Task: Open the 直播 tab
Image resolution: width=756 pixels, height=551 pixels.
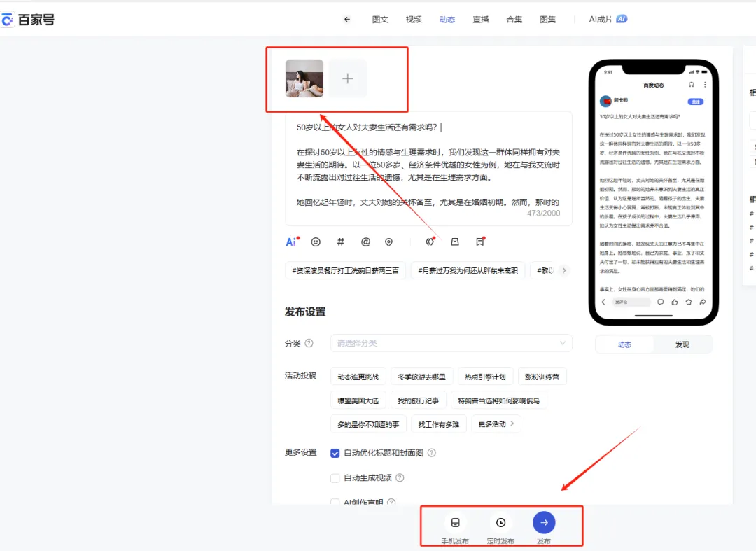Action: point(481,20)
